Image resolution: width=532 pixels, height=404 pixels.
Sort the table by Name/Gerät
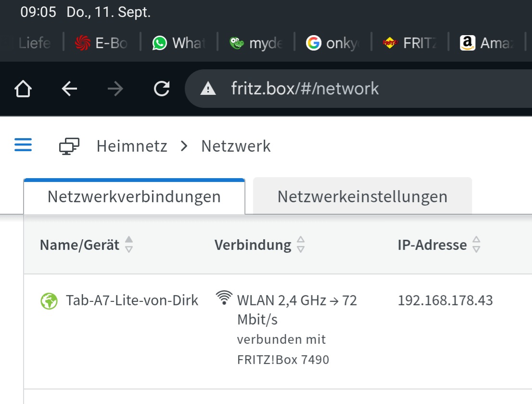click(x=129, y=245)
